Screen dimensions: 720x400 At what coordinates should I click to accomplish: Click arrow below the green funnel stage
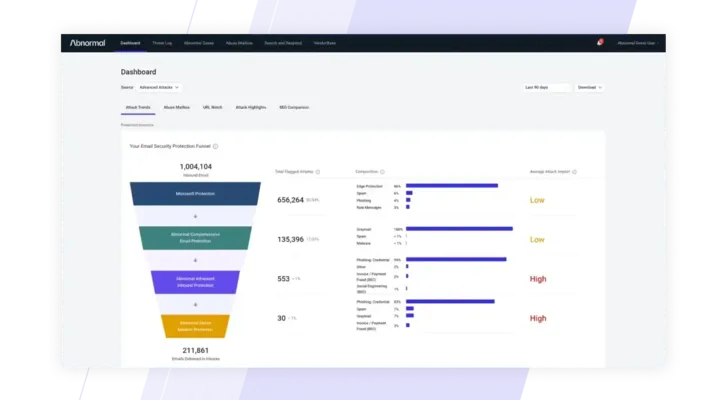click(195, 260)
